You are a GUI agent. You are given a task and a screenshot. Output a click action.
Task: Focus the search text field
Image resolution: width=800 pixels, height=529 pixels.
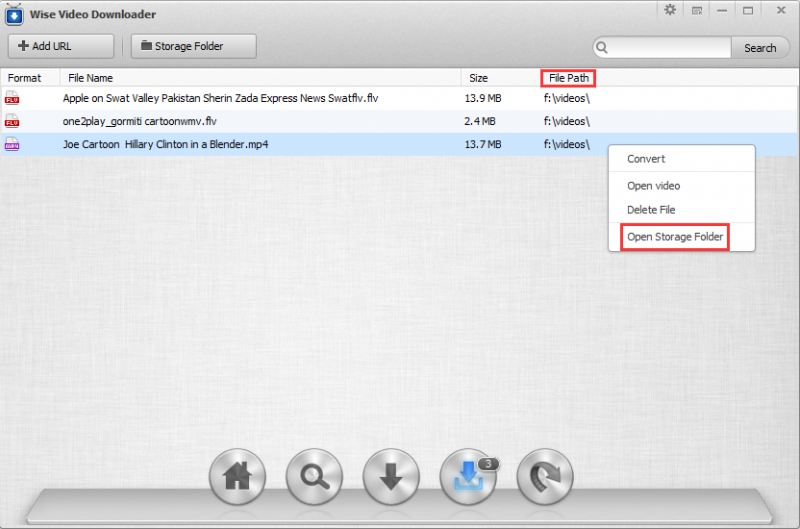(x=669, y=47)
